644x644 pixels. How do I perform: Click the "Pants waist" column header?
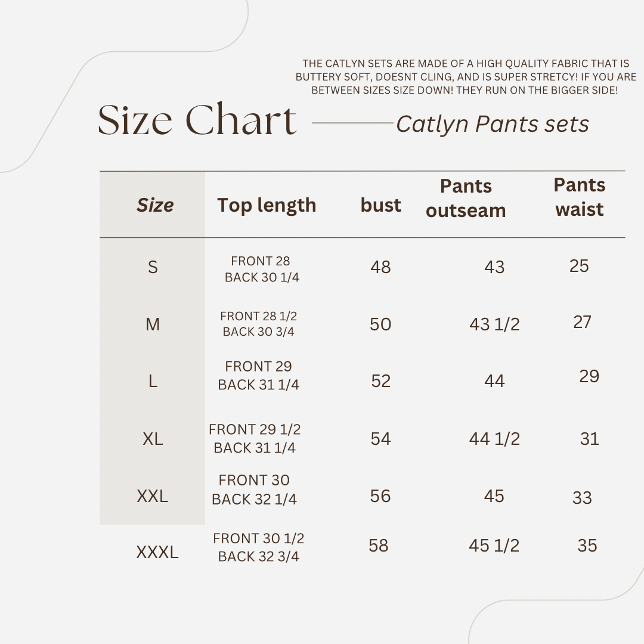pos(580,197)
